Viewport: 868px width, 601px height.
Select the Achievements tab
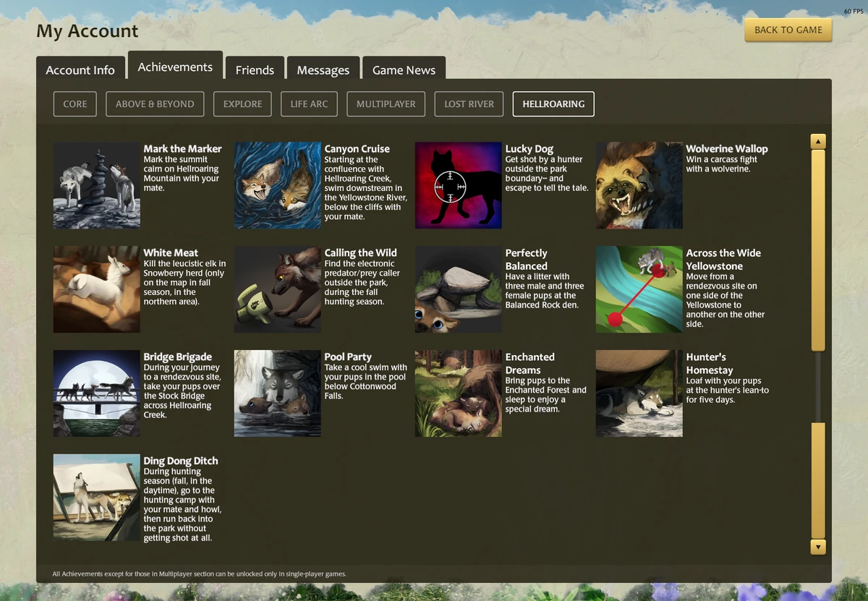(175, 66)
